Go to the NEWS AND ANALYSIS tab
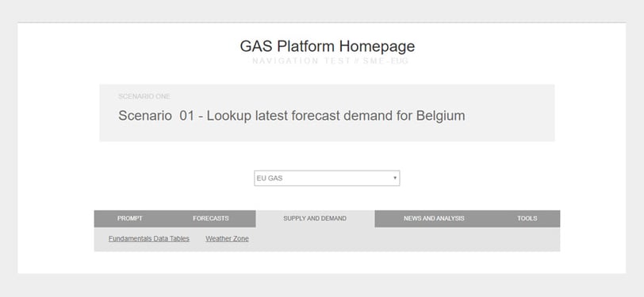The image size is (644, 297). [x=434, y=218]
